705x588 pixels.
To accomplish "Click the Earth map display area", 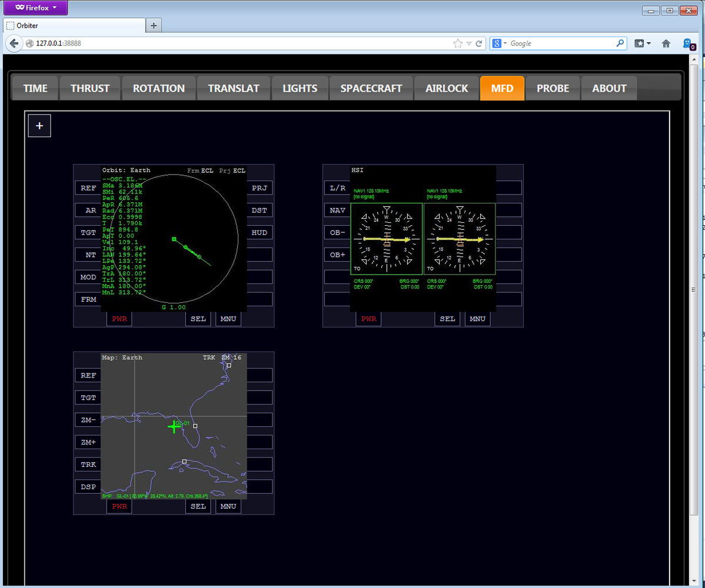I will click(x=174, y=426).
